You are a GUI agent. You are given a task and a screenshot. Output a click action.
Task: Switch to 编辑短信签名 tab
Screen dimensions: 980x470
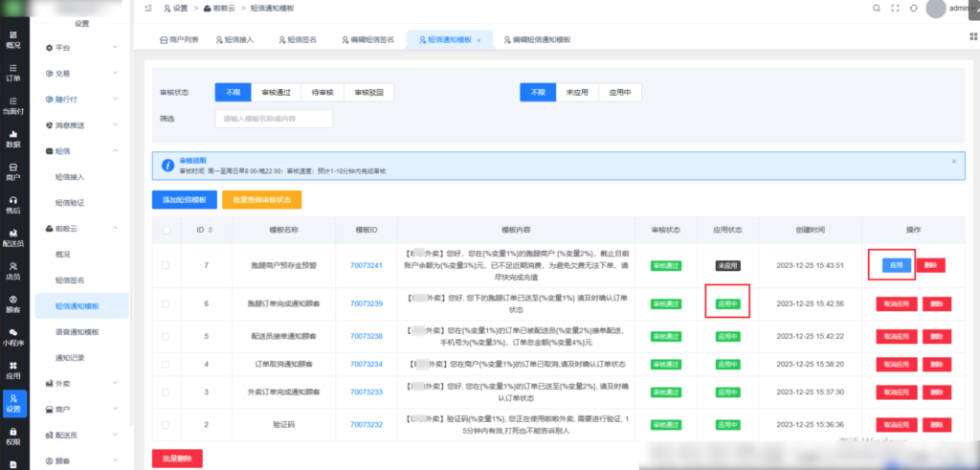368,40
